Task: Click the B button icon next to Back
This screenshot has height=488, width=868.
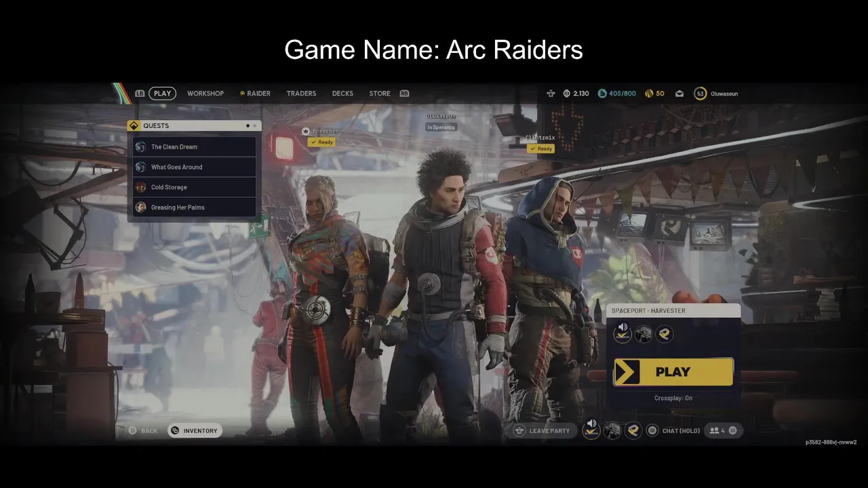Action: coord(133,430)
